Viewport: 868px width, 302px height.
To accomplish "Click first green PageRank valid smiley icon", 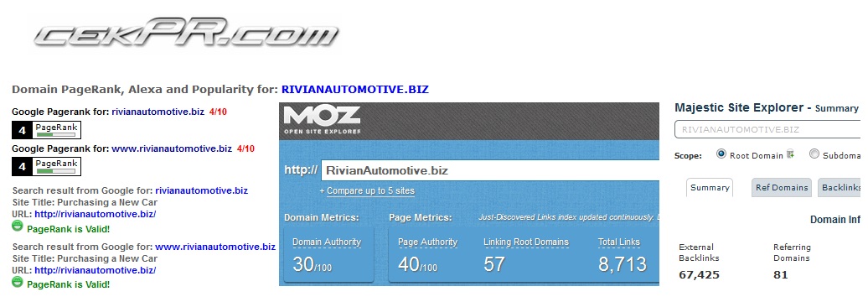I will [x=18, y=226].
